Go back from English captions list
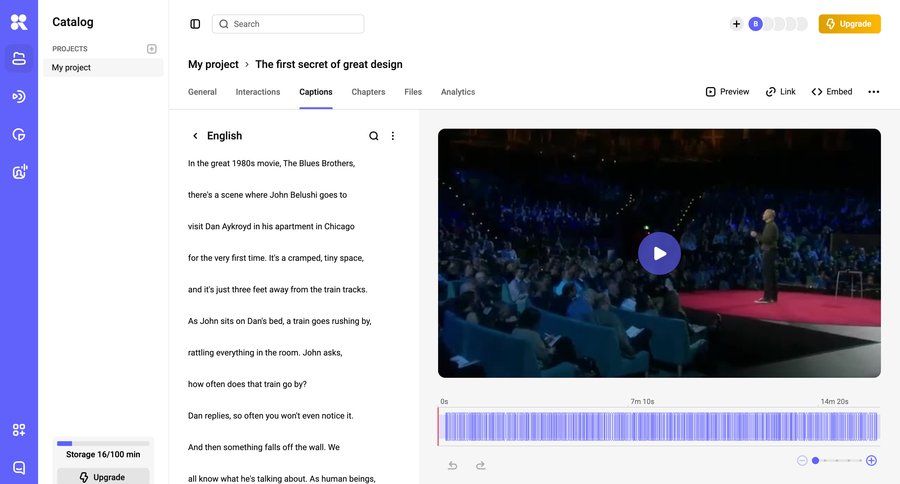The height and width of the screenshot is (484, 900). pos(195,136)
